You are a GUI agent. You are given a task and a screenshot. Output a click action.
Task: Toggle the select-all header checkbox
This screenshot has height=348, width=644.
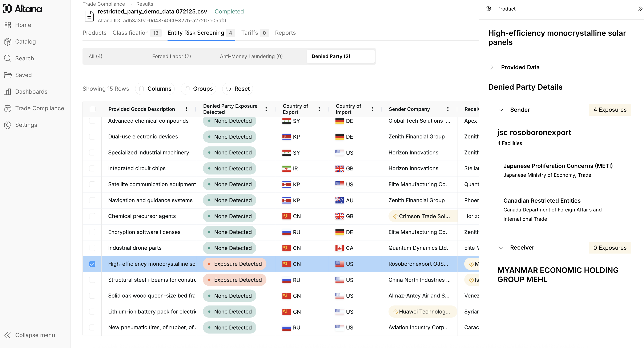coord(92,109)
